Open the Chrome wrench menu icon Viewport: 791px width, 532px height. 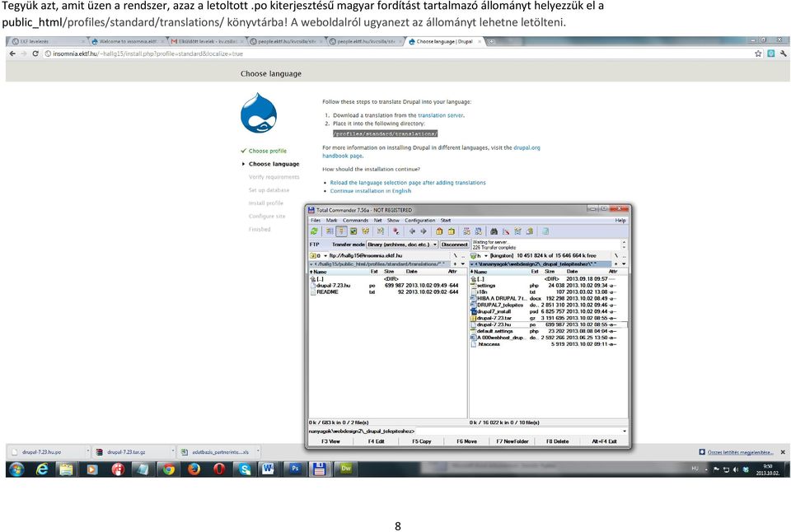point(783,54)
